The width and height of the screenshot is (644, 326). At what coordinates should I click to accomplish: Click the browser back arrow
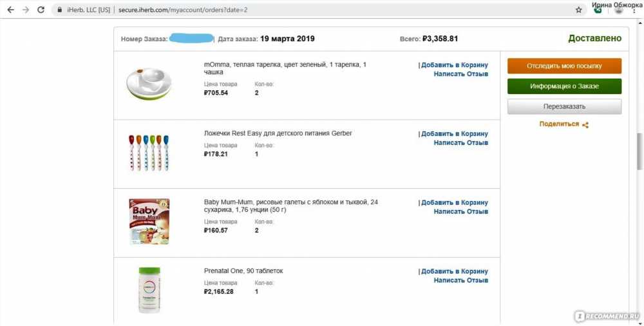(x=11, y=10)
